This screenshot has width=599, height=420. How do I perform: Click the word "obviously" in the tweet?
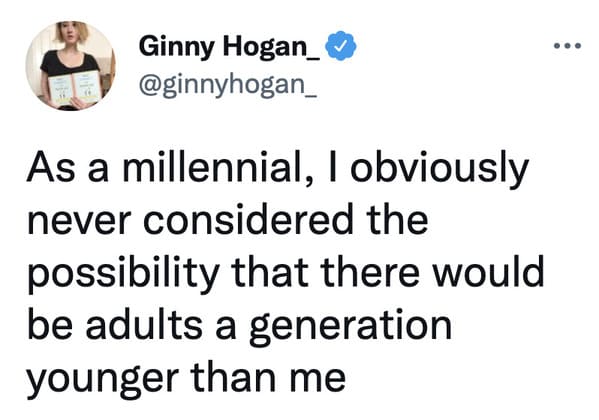pyautogui.click(x=439, y=170)
